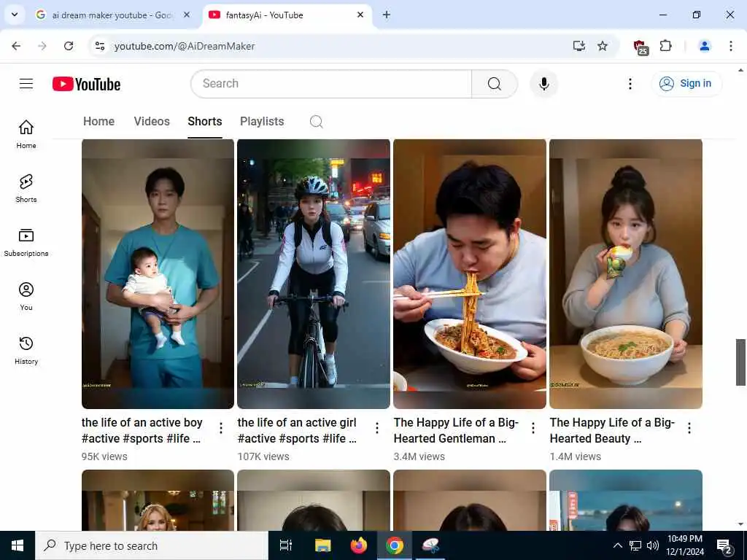Click the search magnifier button

494,84
